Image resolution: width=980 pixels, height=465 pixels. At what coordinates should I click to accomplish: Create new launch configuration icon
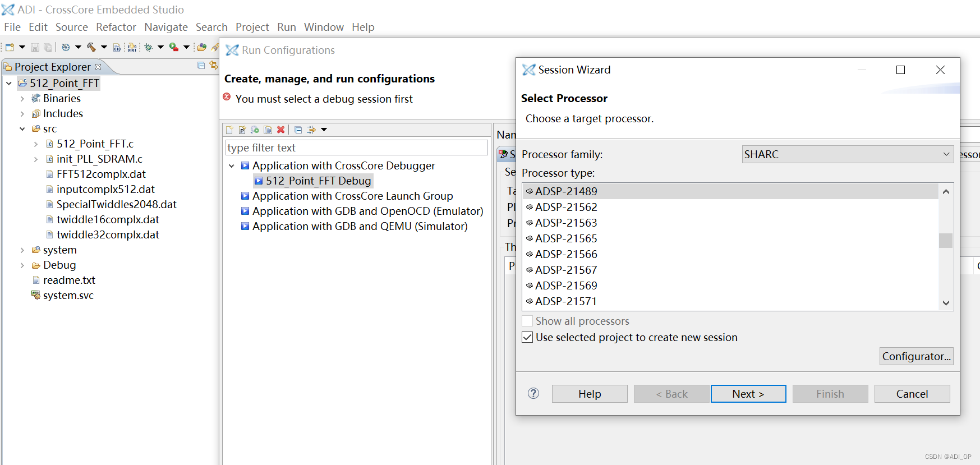point(230,130)
